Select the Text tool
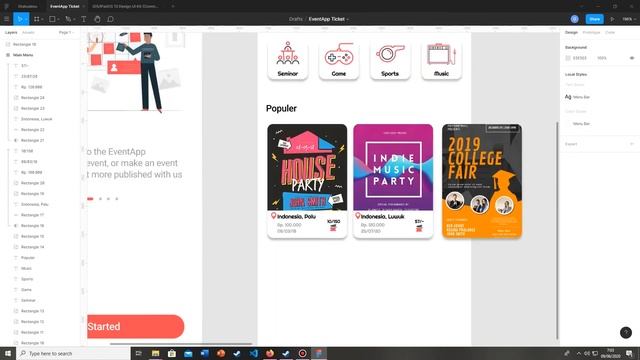640x360 pixels. tap(84, 19)
